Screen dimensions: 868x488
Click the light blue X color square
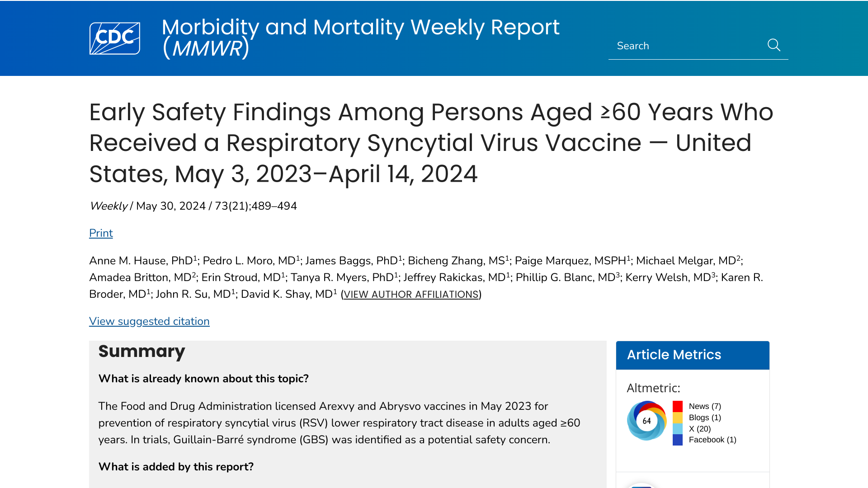[x=677, y=429]
